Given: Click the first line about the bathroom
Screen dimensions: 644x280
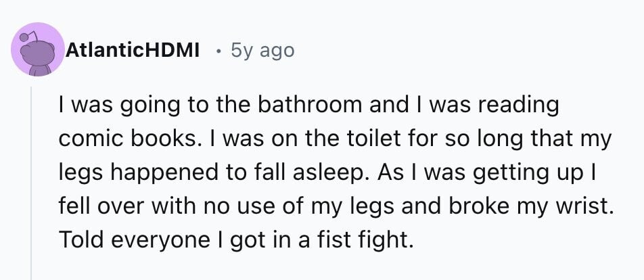Looking at the screenshot, I should click(308, 105).
